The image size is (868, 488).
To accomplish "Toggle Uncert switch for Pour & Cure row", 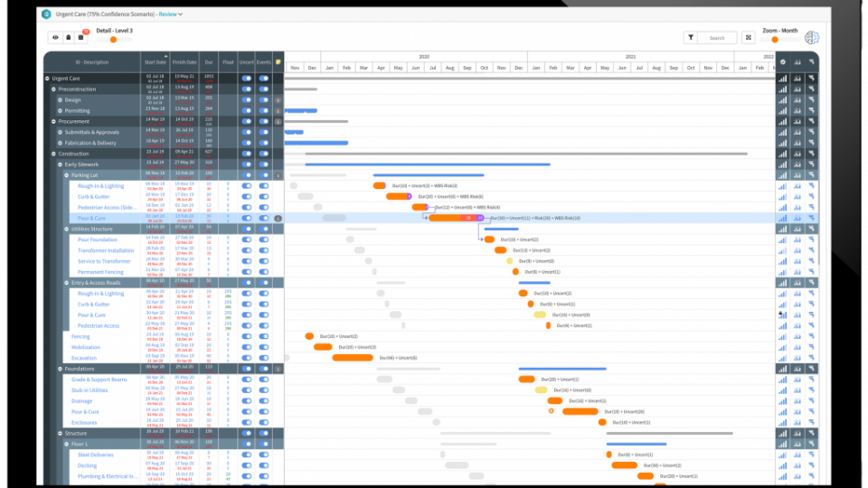I will point(246,218).
